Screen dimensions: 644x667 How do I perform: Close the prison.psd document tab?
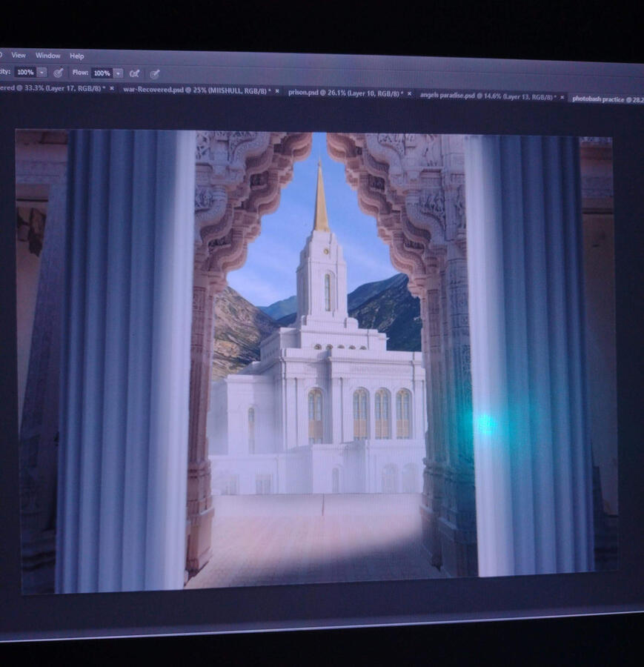tap(410, 94)
